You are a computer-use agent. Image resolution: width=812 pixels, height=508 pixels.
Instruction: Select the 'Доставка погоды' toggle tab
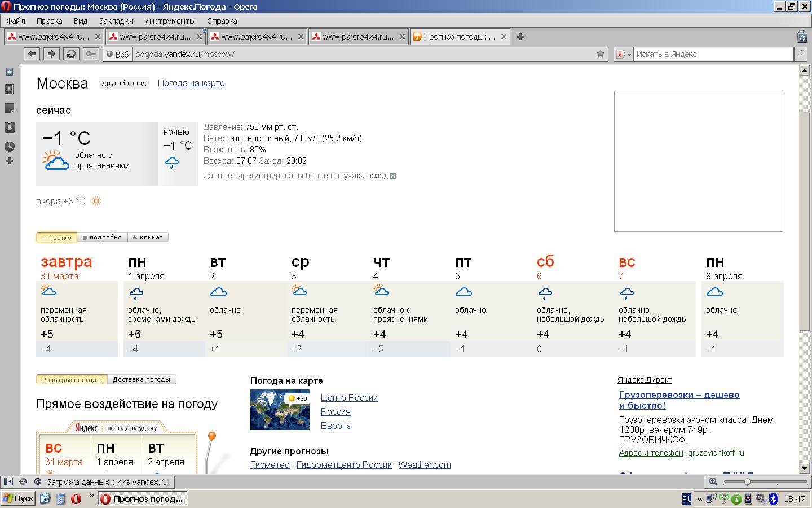point(142,380)
